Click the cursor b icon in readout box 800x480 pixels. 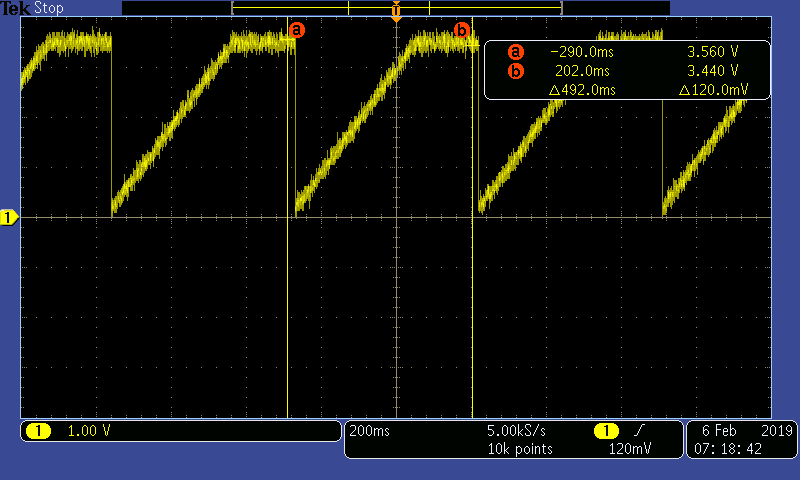pyautogui.click(x=516, y=71)
